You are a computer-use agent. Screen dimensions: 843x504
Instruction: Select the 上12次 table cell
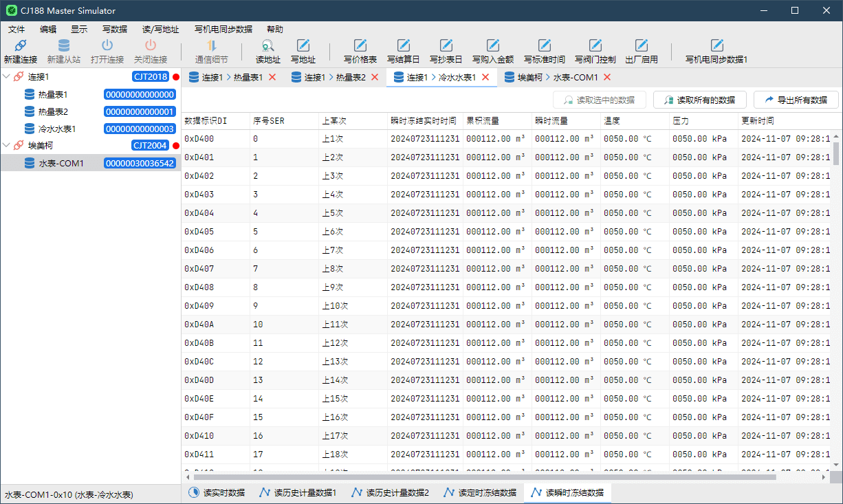353,342
